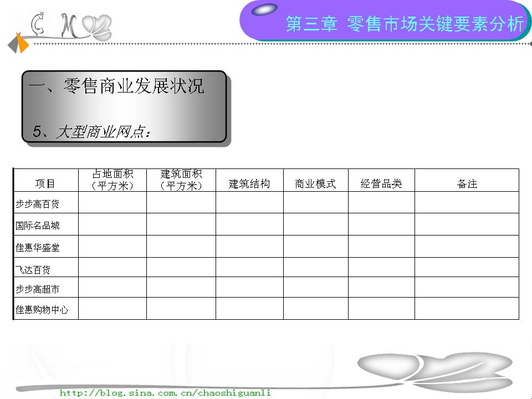Click the 占地面积 column header
Screen dimensions: 532x399
pyautogui.click(x=112, y=180)
